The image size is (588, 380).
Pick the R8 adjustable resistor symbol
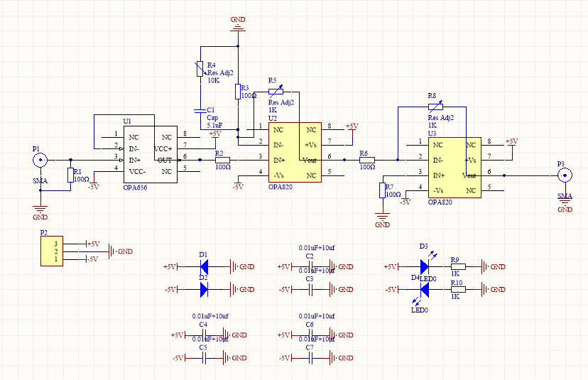pos(436,107)
